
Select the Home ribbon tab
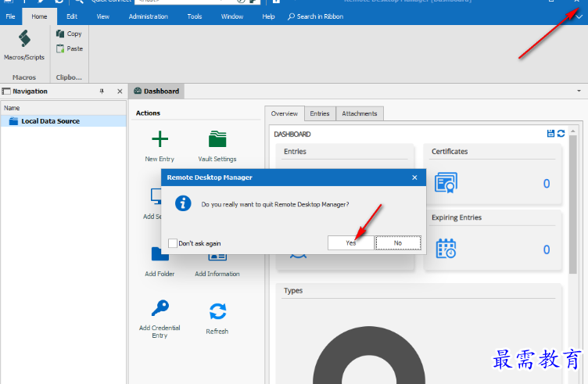(x=39, y=16)
